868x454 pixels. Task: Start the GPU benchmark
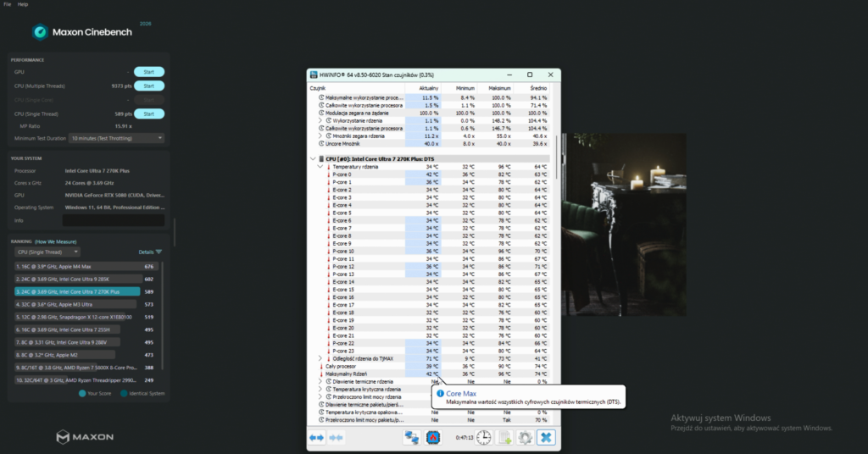click(149, 72)
